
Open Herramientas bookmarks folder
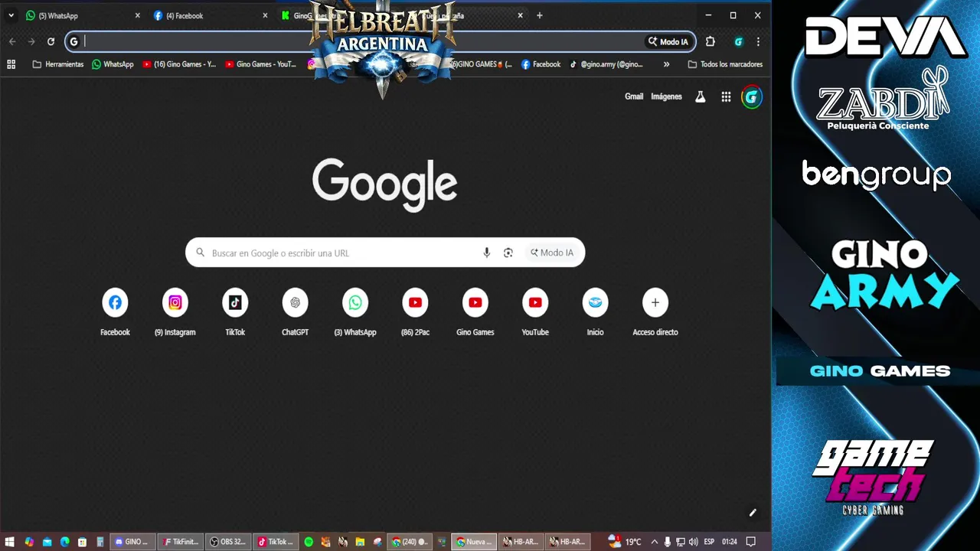tap(58, 64)
